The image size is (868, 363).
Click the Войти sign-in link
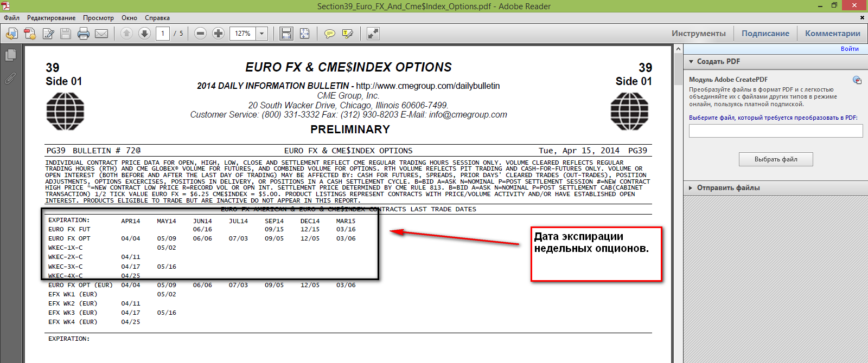point(850,49)
